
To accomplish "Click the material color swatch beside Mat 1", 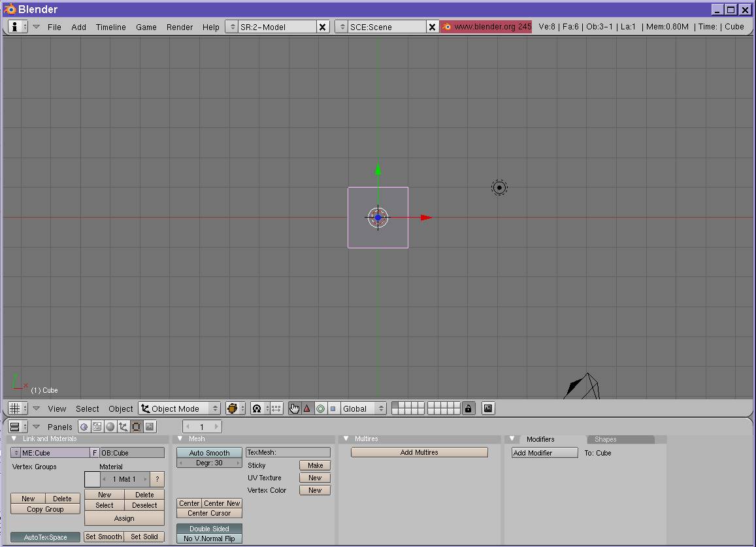I will 92,479.
